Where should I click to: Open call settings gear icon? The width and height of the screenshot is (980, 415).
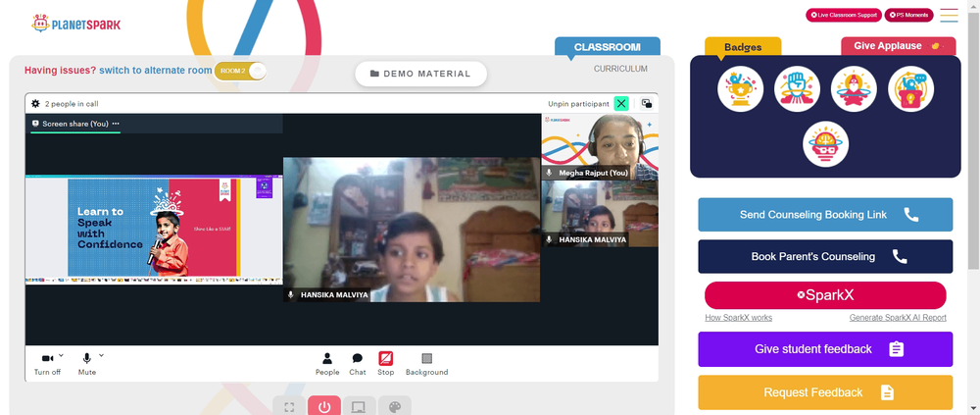35,104
